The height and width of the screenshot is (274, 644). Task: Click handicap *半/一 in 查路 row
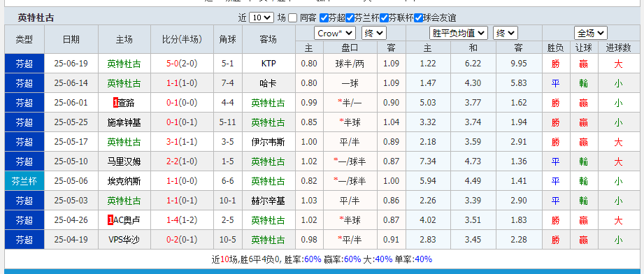[x=350, y=103]
